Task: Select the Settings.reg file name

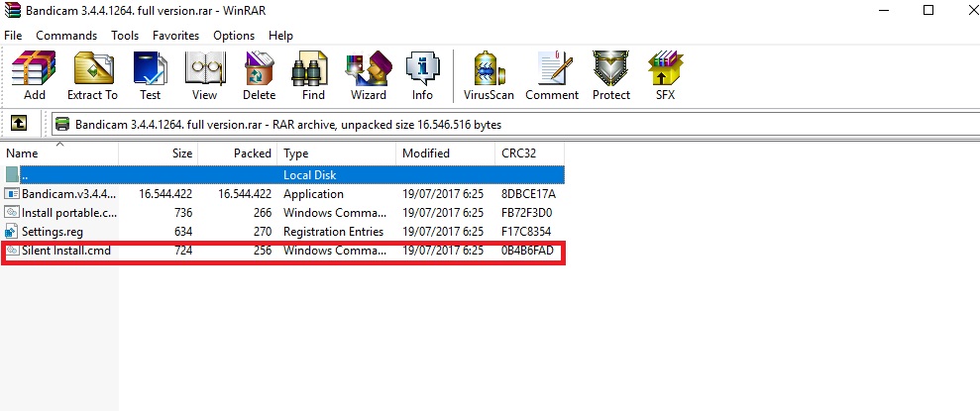Action: click(53, 231)
